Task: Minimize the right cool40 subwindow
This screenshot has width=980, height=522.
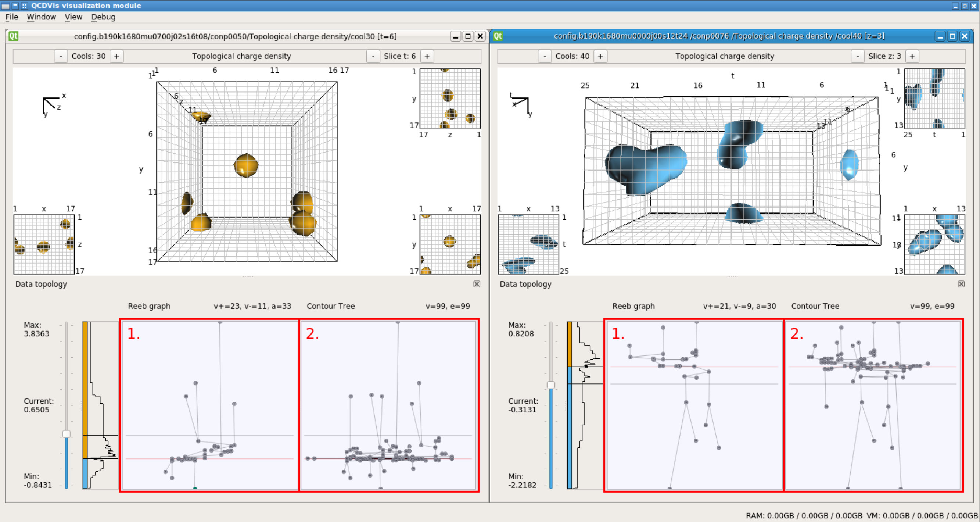Action: (940, 36)
